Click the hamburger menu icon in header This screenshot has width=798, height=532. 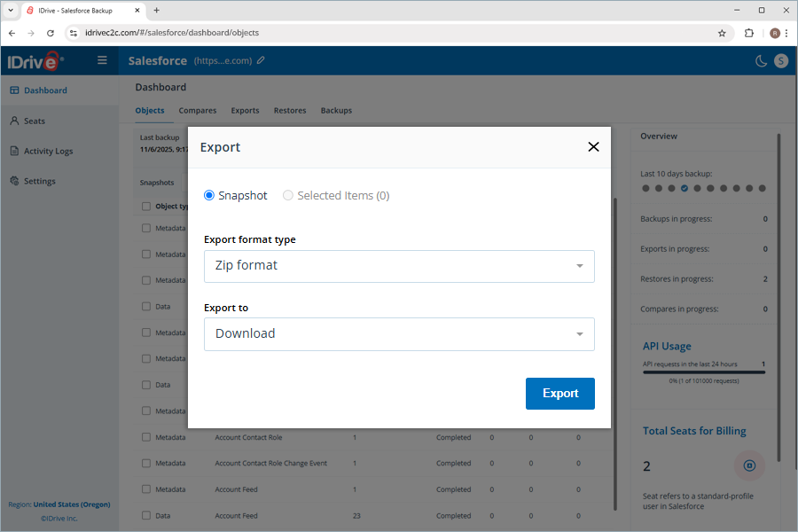[x=102, y=60]
